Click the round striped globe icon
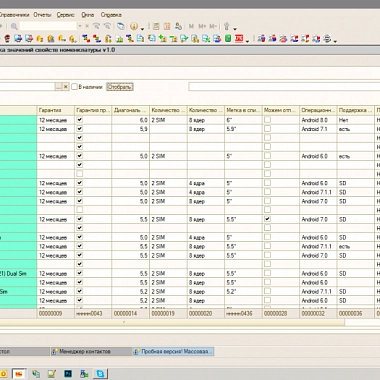This screenshot has height=380, width=380. click(327, 39)
